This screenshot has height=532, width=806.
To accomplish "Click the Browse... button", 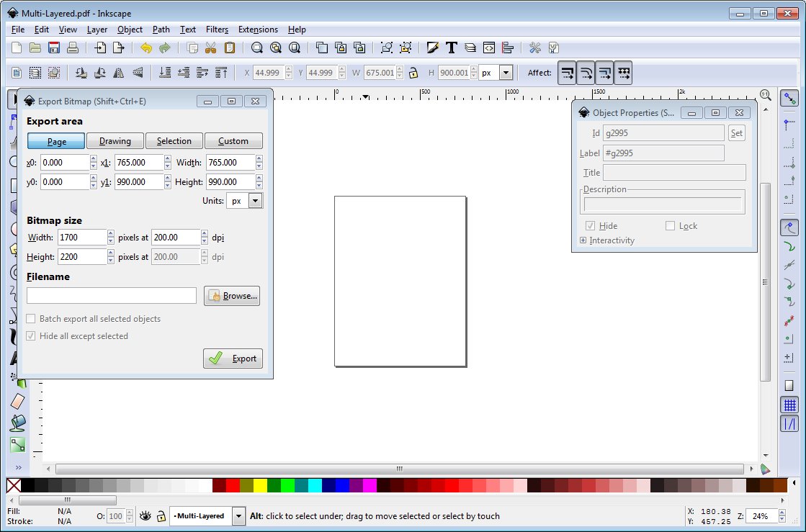I will (x=231, y=296).
